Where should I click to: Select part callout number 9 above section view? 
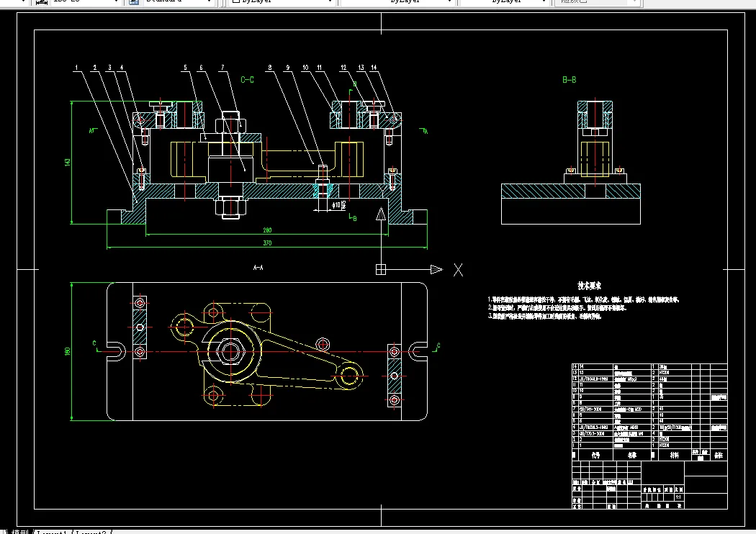tap(288, 68)
